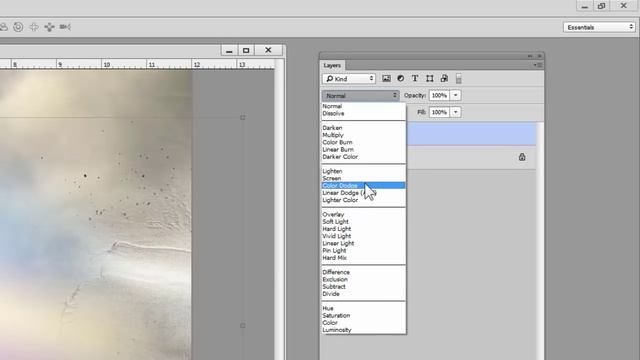The height and width of the screenshot is (360, 640).
Task: Open the Essentials workspace dropdown
Action: point(599,27)
